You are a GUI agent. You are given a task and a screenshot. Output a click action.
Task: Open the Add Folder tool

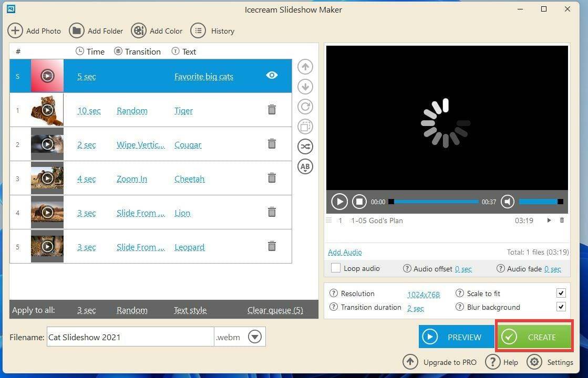(x=77, y=30)
